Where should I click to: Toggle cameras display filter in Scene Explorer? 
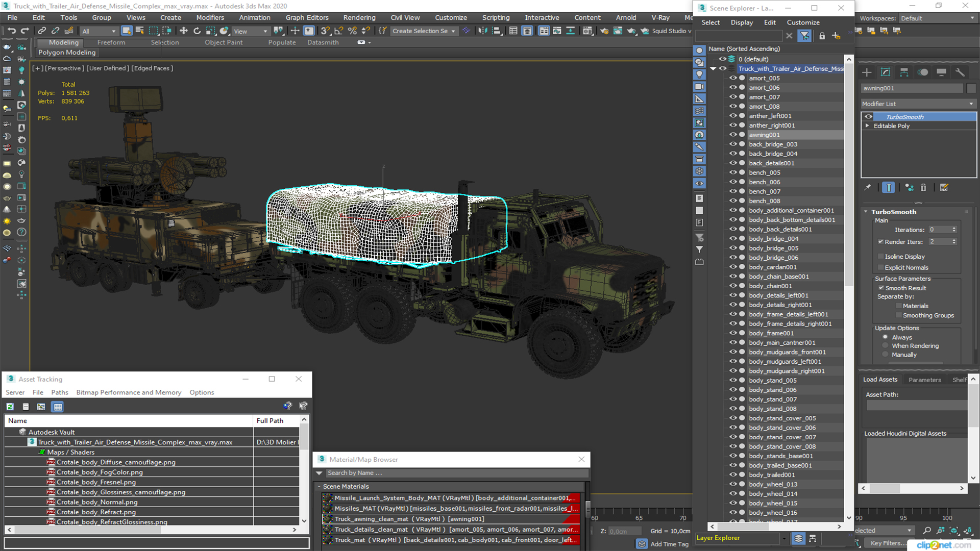700,87
